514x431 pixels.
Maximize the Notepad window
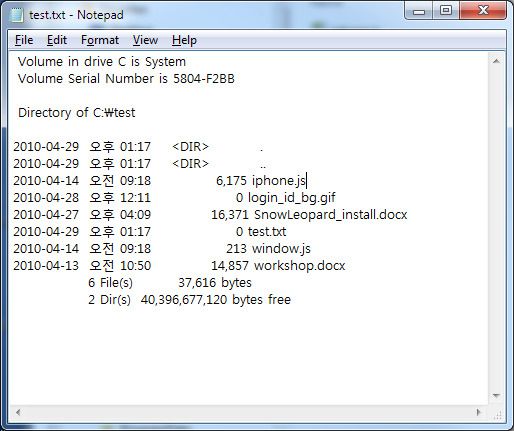pyautogui.click(x=446, y=11)
